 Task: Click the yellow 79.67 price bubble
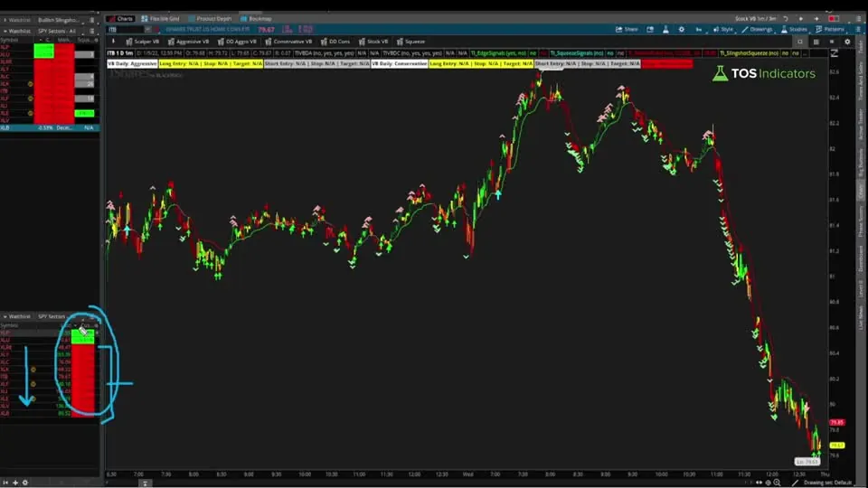[836, 445]
